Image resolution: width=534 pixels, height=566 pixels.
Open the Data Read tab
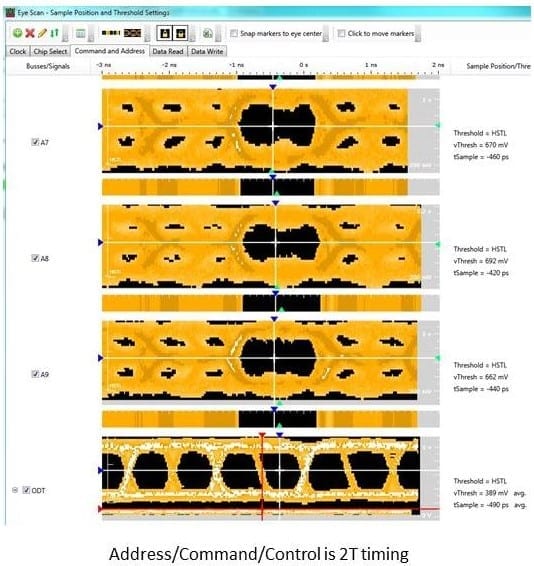pos(168,52)
